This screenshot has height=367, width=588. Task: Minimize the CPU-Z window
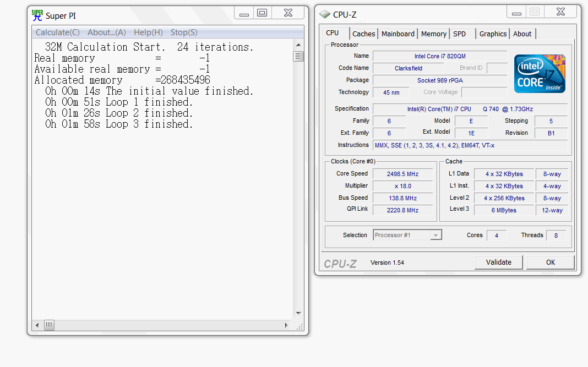[517, 13]
